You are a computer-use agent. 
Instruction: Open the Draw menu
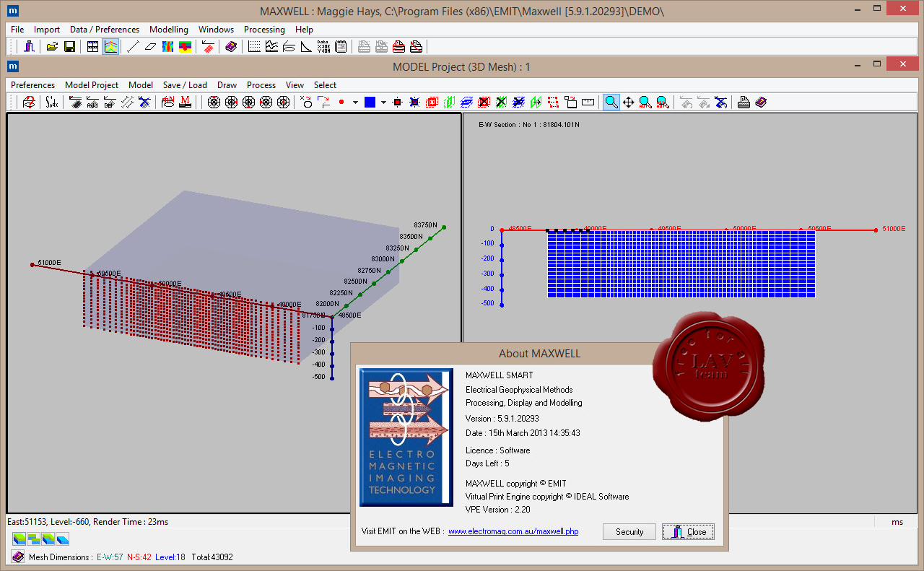tap(227, 85)
